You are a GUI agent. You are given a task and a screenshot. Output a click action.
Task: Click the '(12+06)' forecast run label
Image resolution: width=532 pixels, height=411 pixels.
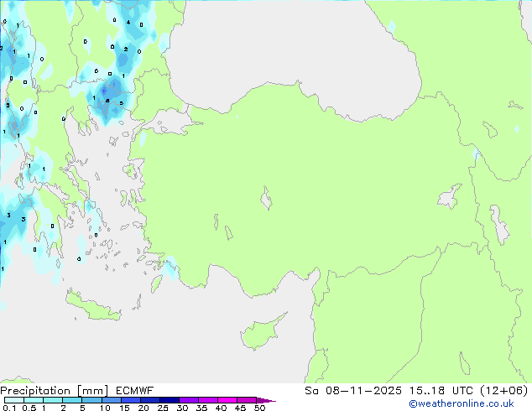(x=504, y=391)
